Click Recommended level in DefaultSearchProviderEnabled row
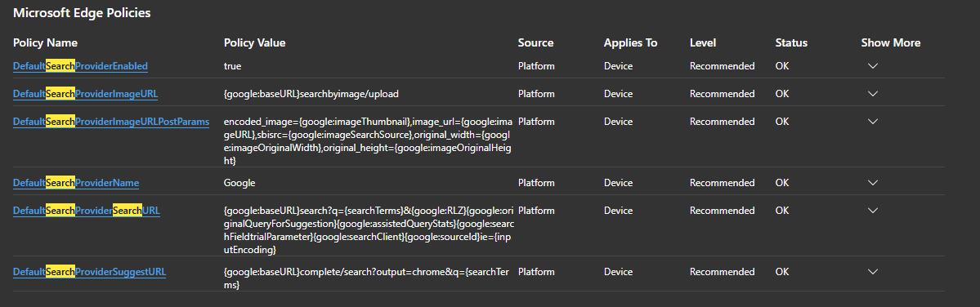The image size is (980, 307). click(722, 66)
